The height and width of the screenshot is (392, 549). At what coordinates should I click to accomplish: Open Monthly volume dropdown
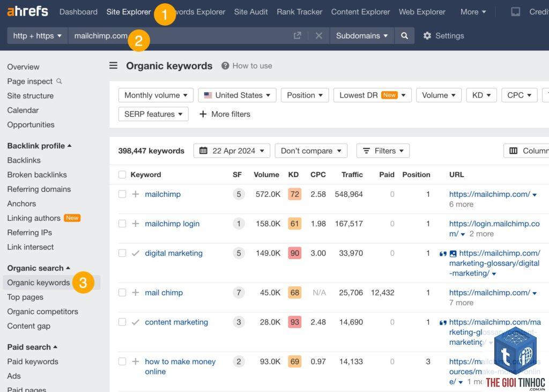click(x=156, y=95)
